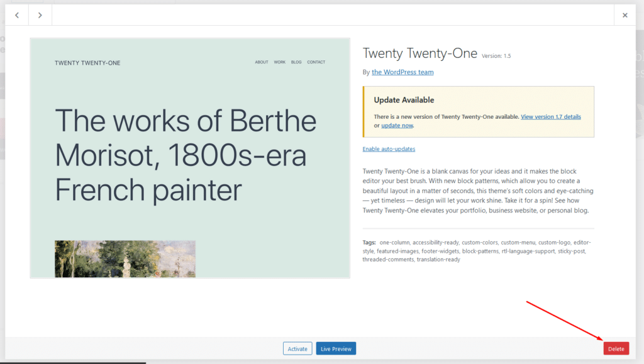This screenshot has width=644, height=364.
Task: Click the theme screenshot preview image
Action: (190, 158)
